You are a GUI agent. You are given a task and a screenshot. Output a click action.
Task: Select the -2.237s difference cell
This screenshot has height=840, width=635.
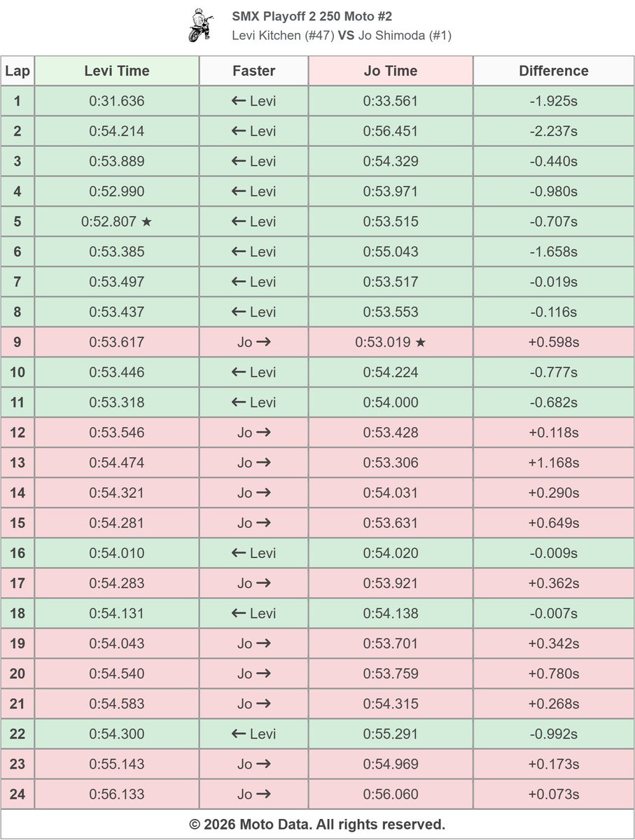pyautogui.click(x=554, y=131)
